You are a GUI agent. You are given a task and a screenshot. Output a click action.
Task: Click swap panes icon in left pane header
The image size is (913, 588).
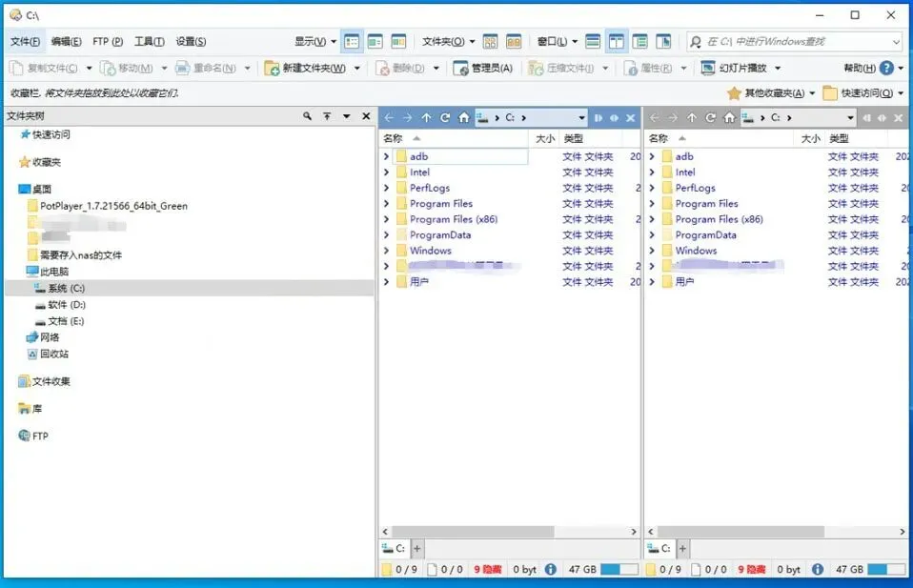click(x=615, y=117)
